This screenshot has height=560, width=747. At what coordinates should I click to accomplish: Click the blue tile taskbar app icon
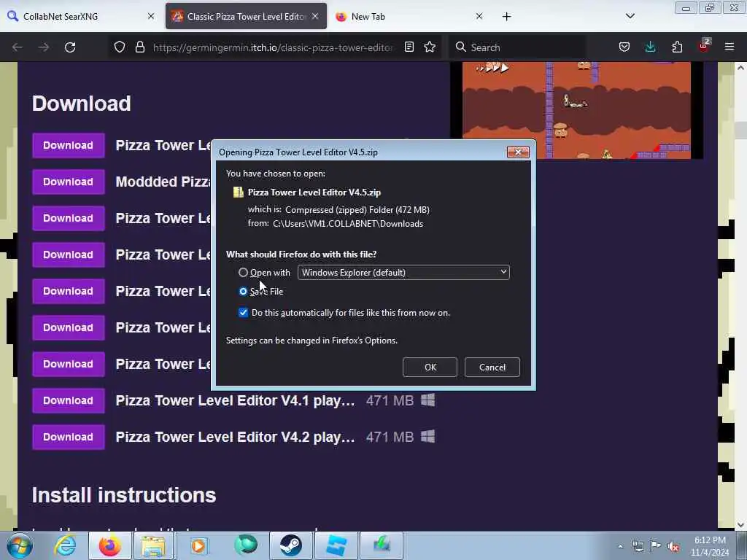(336, 545)
